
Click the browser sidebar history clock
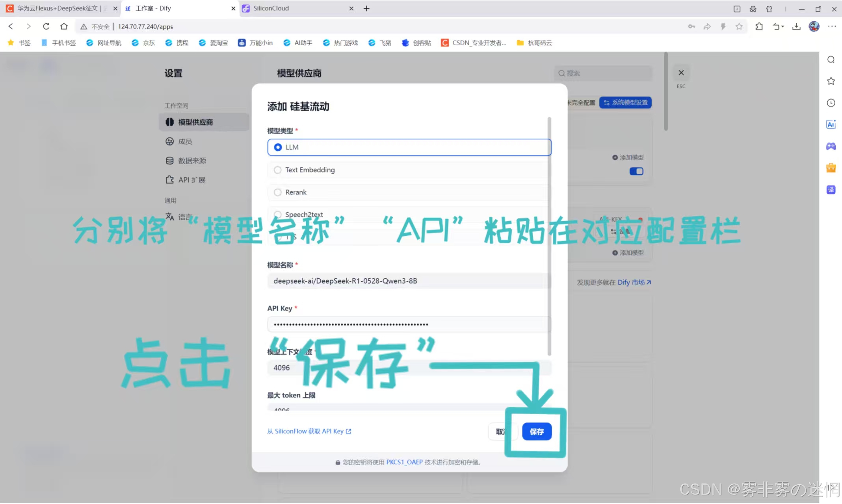(x=831, y=103)
